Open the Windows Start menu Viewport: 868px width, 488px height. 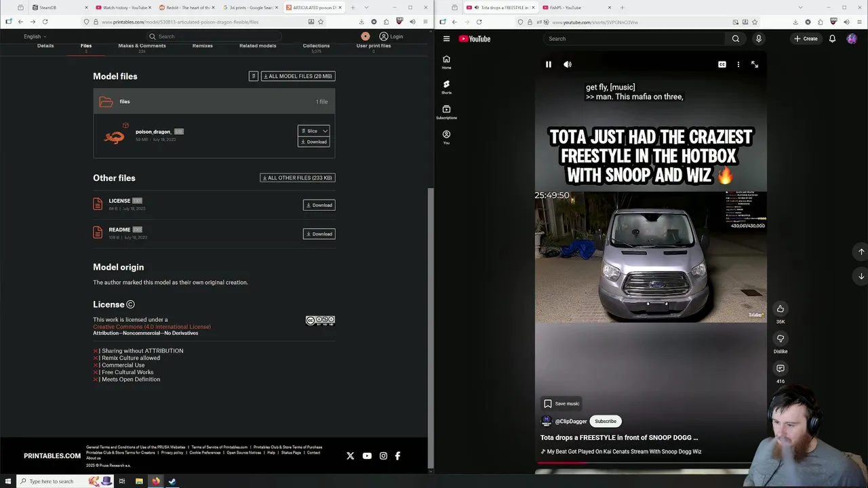coord(7,481)
